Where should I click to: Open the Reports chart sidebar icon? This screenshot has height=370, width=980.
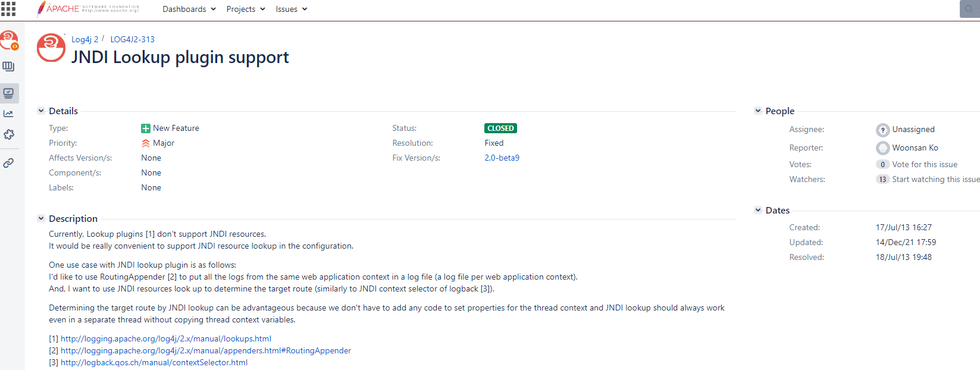pos(8,114)
